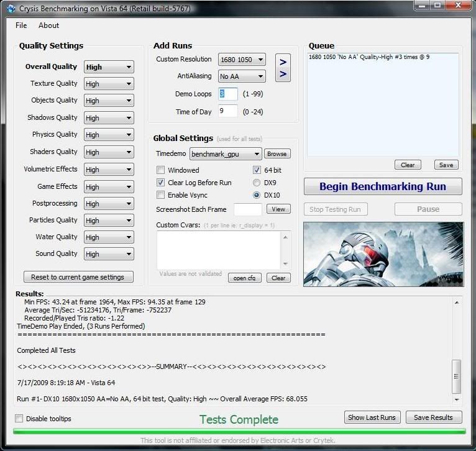Click Reset to current game settings
The image size is (476, 451).
[78, 277]
